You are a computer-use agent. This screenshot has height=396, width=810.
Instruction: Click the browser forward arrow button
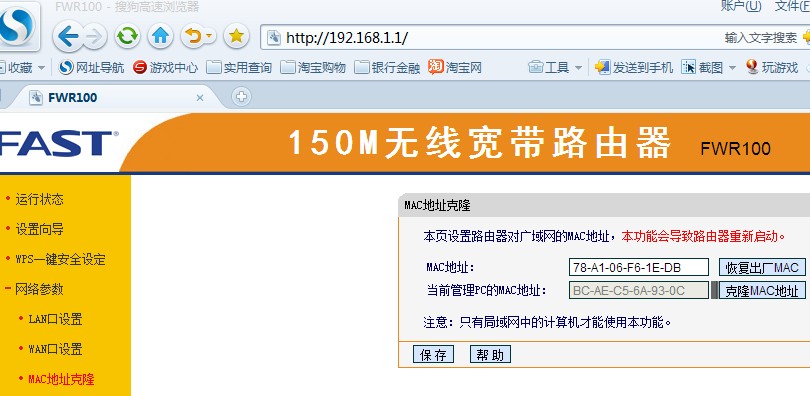95,37
